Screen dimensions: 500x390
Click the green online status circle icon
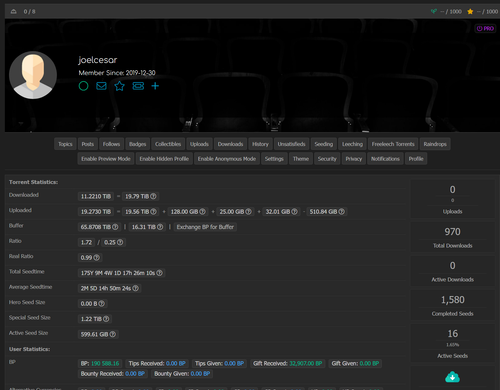83,86
